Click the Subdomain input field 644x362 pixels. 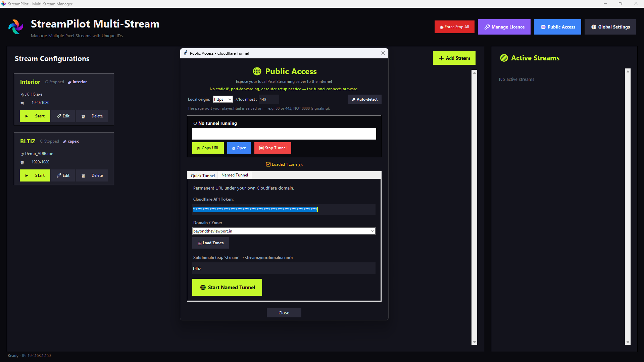click(284, 268)
